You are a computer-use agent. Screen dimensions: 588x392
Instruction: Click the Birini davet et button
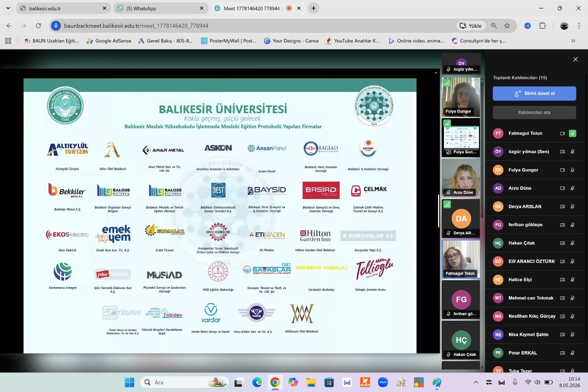(x=534, y=93)
